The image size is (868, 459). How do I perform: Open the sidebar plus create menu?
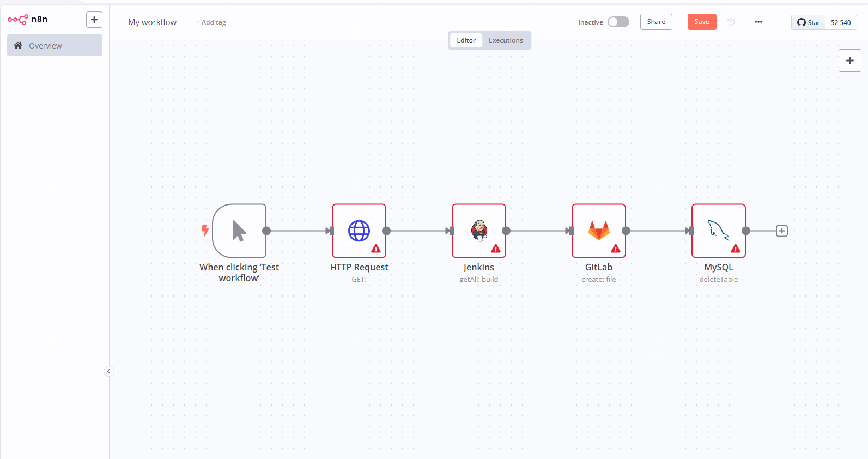tap(94, 20)
